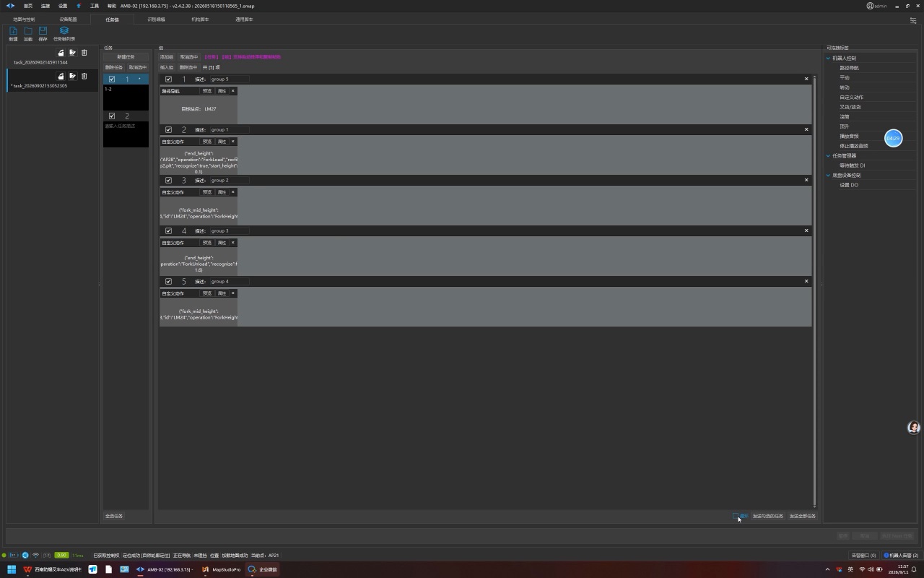
Task: Close the 自定义动作 block in group 1
Action: pos(233,142)
